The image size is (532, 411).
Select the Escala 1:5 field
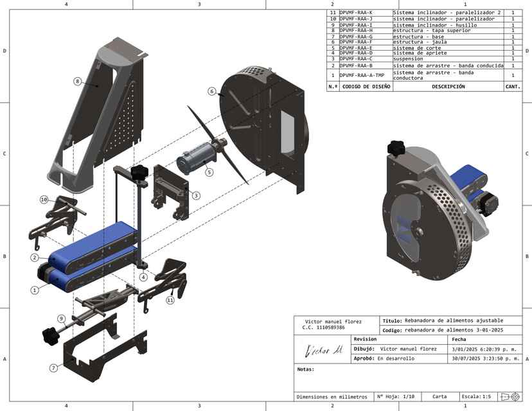pyautogui.click(x=475, y=396)
